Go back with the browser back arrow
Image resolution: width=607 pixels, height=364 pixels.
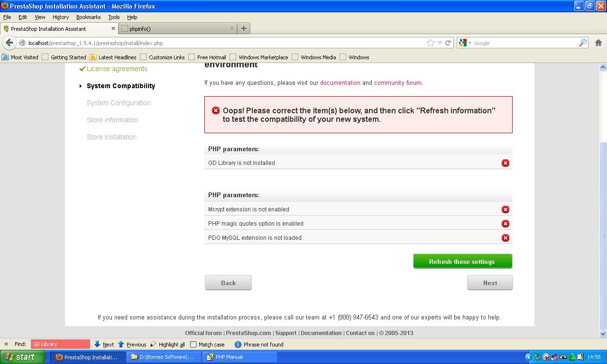click(9, 43)
